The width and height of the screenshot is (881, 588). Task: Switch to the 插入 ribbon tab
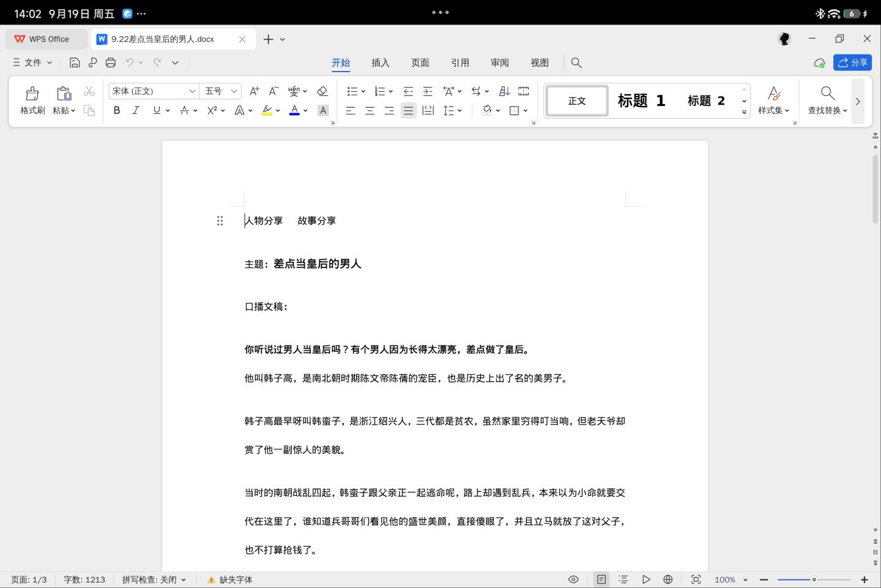380,62
